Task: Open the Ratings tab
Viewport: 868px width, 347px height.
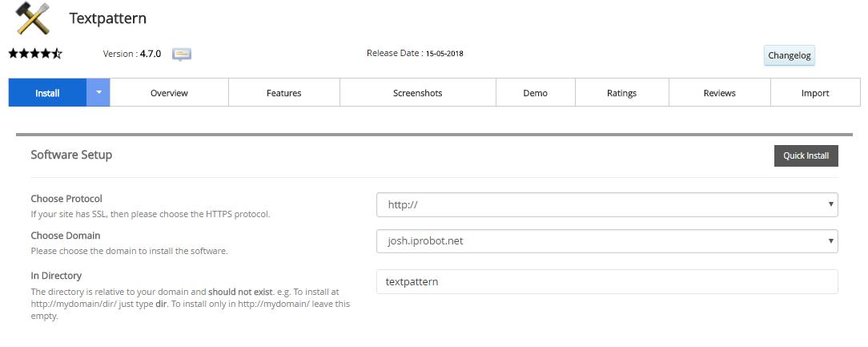Action: tap(621, 93)
